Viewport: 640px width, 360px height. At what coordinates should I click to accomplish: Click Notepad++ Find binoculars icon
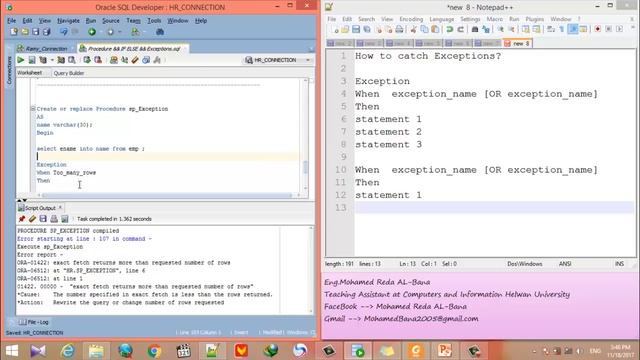(475, 29)
